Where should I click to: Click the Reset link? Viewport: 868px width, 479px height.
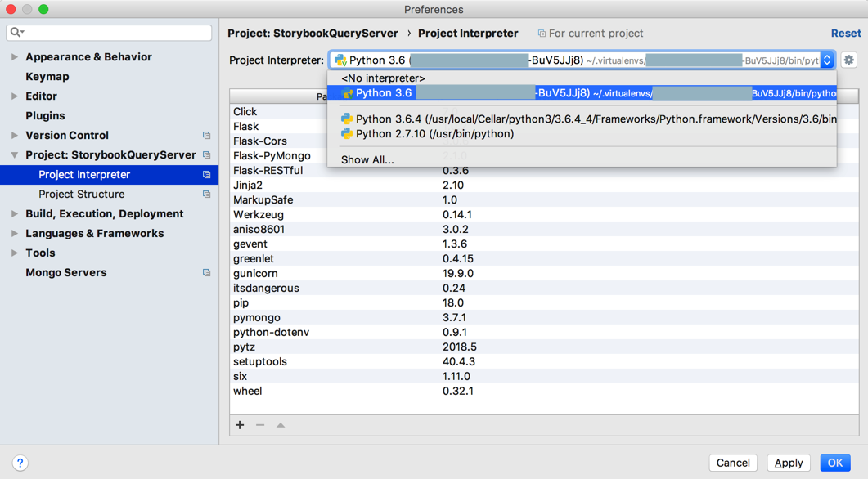845,34
